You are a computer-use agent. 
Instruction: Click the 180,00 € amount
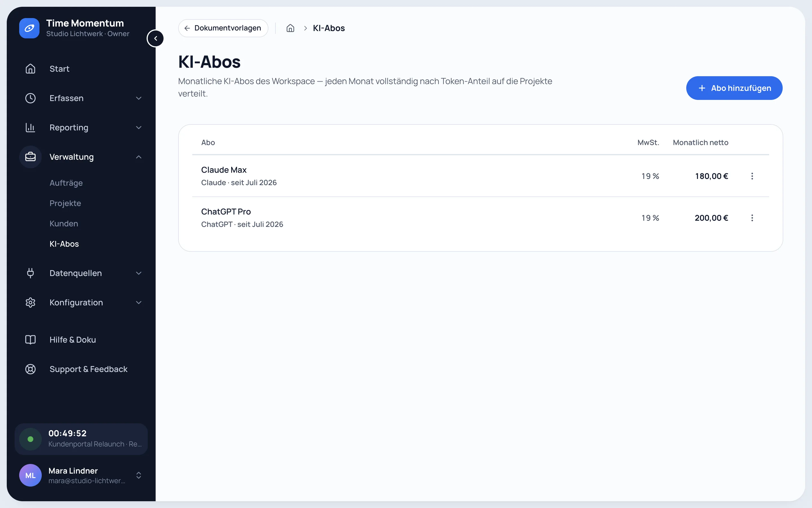tap(711, 176)
